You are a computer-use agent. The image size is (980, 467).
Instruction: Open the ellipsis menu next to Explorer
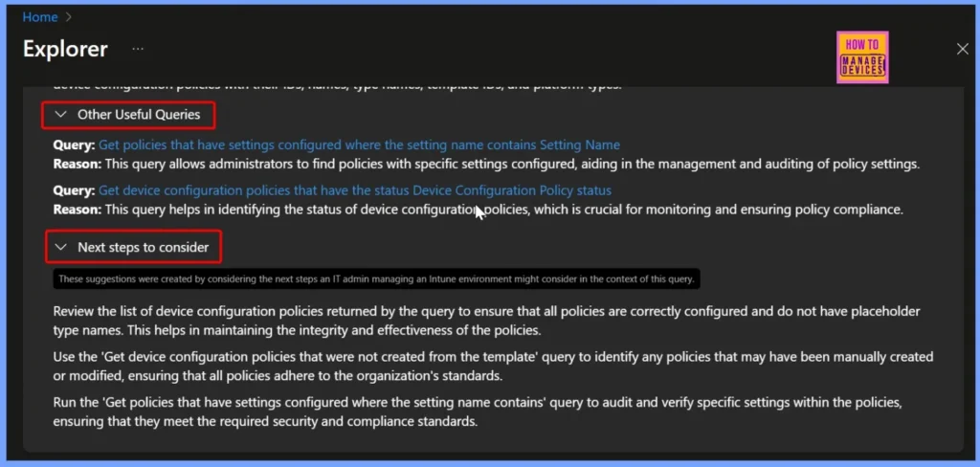click(138, 49)
